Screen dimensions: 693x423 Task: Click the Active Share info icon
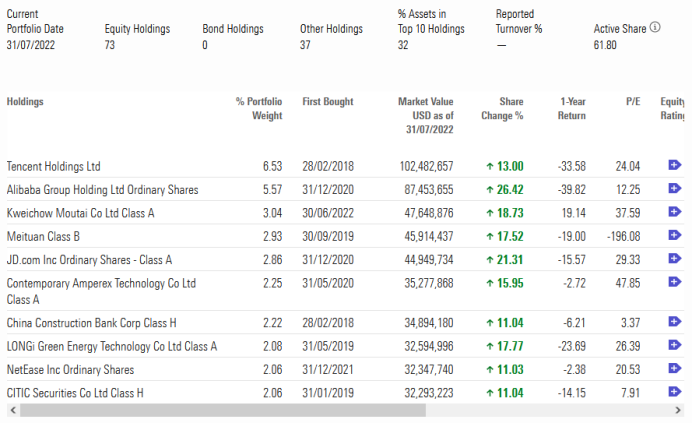pos(655,27)
